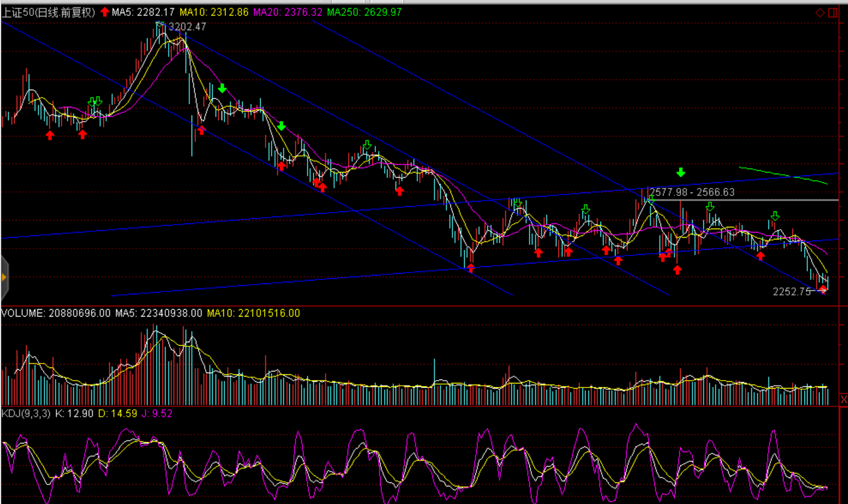Click the MA20 indicator label in magenta
Image resolution: width=848 pixels, height=504 pixels.
(x=287, y=12)
